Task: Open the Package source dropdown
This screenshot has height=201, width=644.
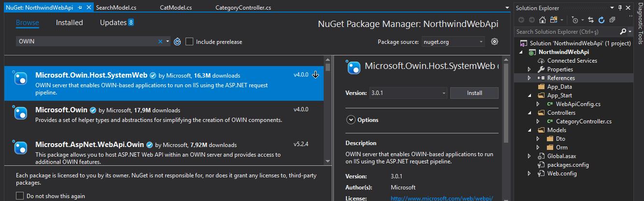Action: click(453, 42)
